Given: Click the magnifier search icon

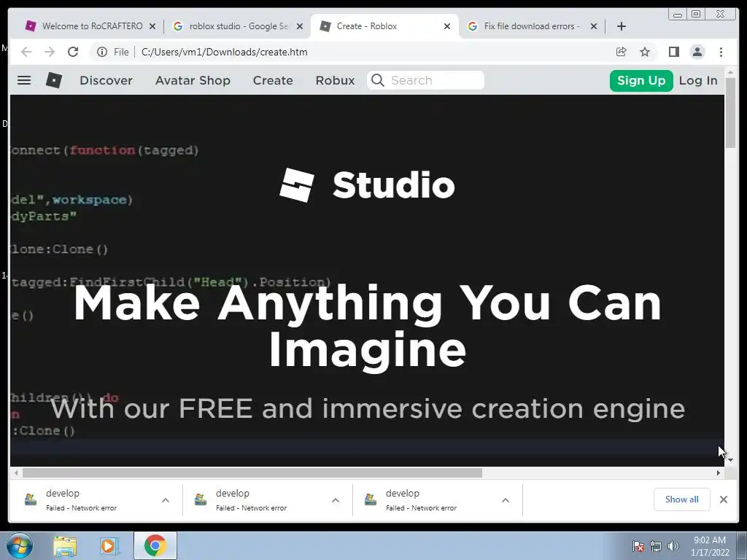Looking at the screenshot, I should pyautogui.click(x=377, y=80).
